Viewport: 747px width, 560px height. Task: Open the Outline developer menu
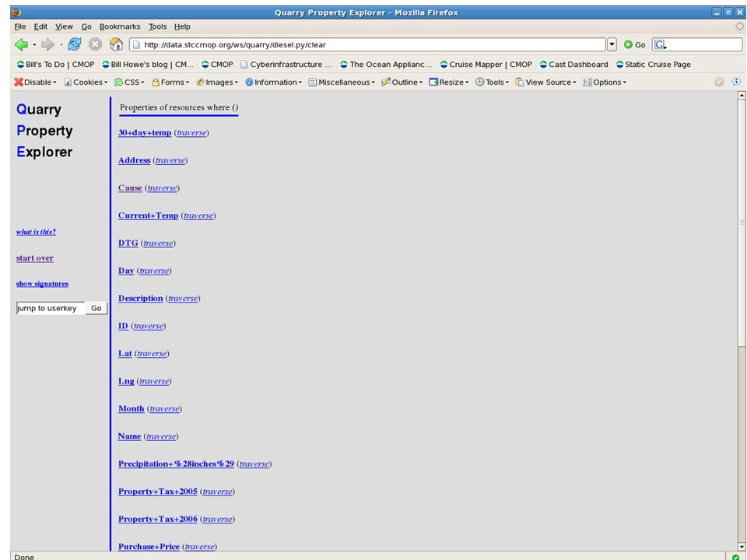(402, 82)
